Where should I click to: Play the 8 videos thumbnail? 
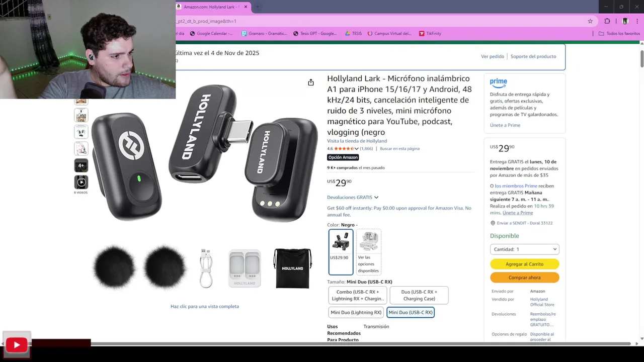tap(81, 182)
